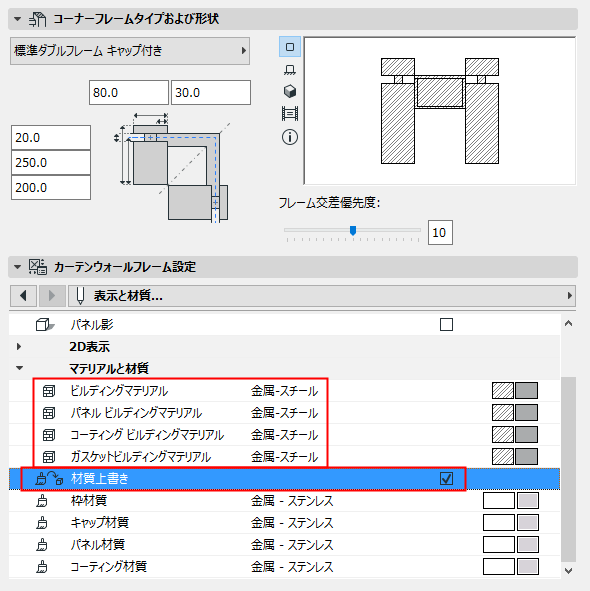The image size is (590, 591).
Task: Click the 20.0 dimension field
Action: point(51,138)
